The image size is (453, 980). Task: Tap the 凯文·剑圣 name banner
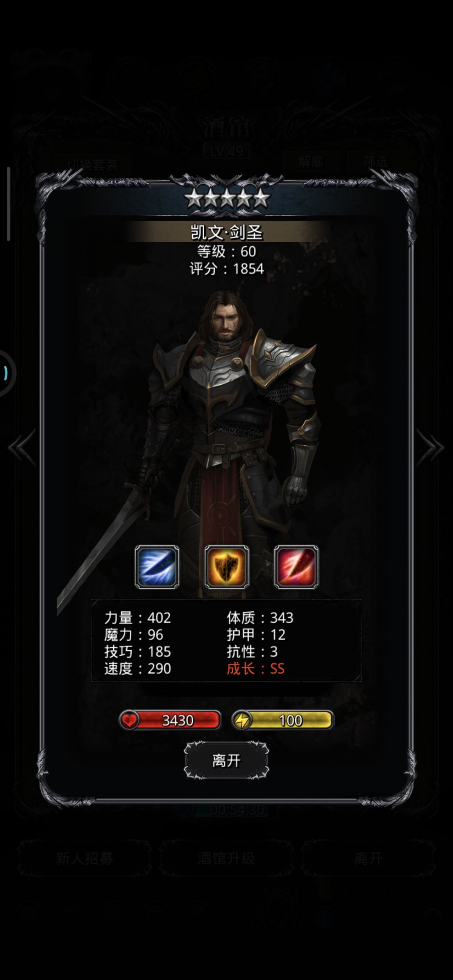(x=227, y=232)
